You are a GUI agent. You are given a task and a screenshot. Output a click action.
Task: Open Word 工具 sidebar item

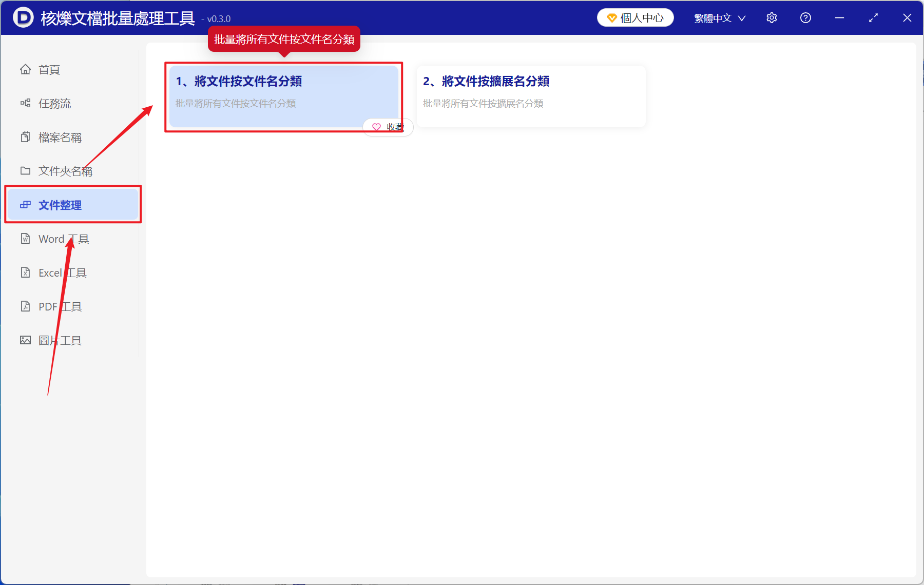72,239
